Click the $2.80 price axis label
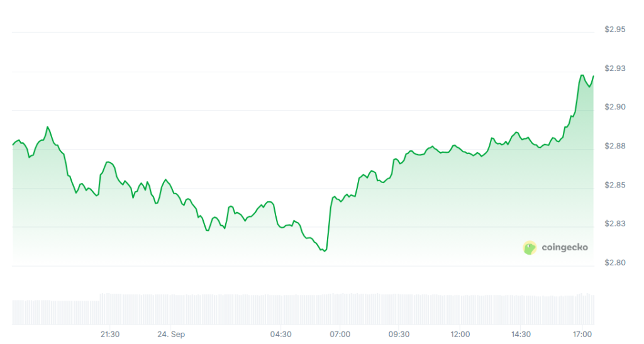The image size is (644, 344). pyautogui.click(x=615, y=263)
